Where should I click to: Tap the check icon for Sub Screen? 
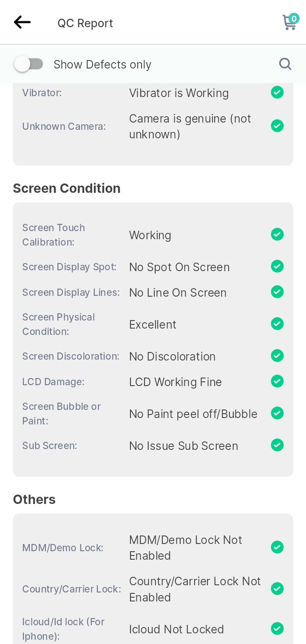[277, 445]
